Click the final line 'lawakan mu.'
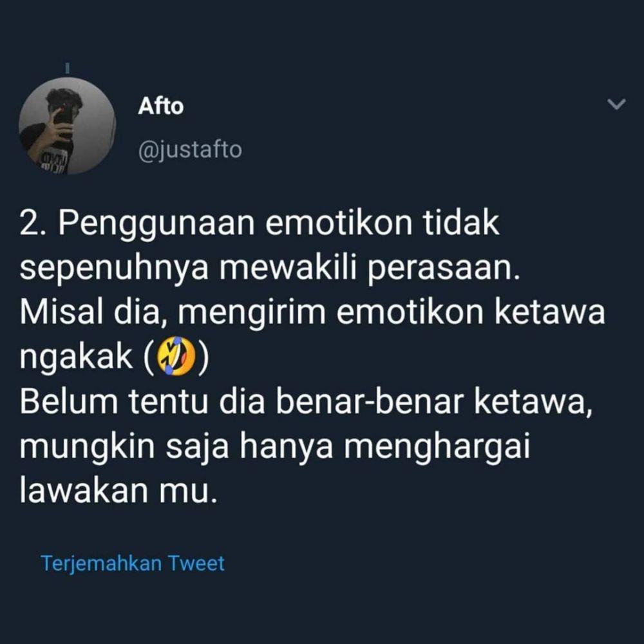 coord(118,490)
